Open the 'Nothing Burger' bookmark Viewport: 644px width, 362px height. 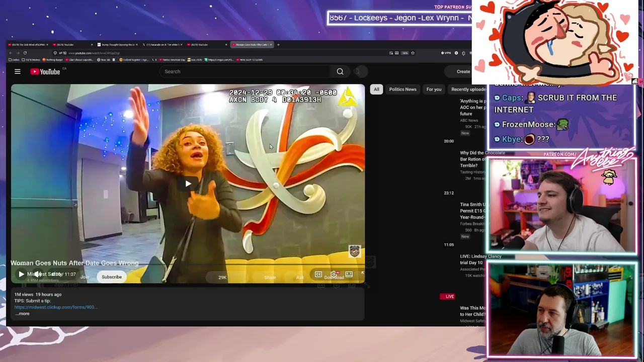(x=52, y=60)
